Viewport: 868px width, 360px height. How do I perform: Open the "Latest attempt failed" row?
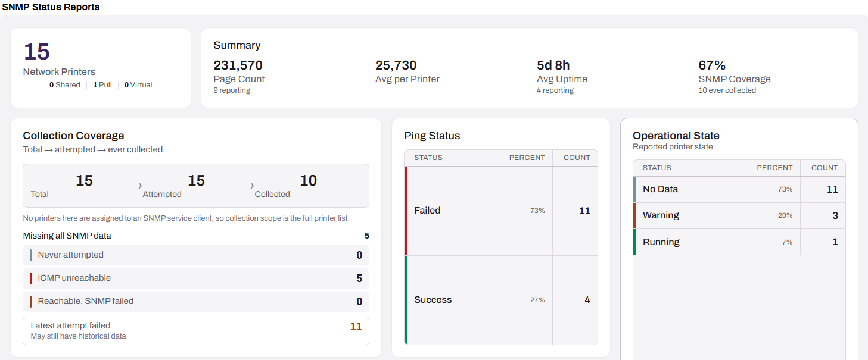196,331
